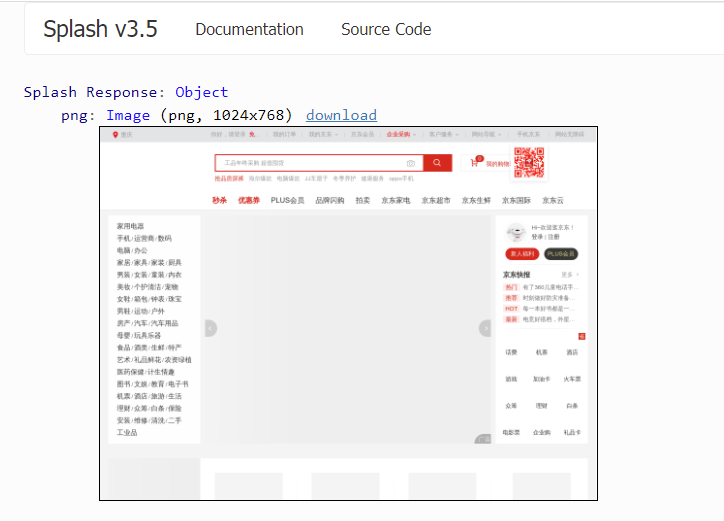Click the carousel previous arrow

point(211,328)
